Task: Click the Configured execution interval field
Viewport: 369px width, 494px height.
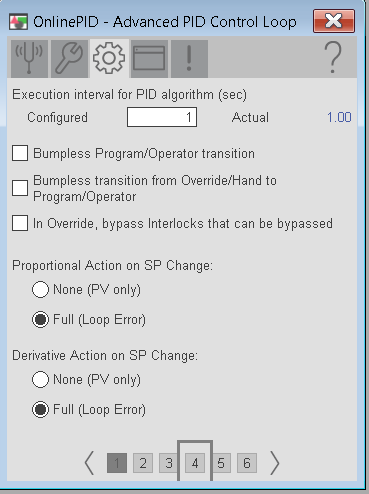Action: click(x=162, y=117)
